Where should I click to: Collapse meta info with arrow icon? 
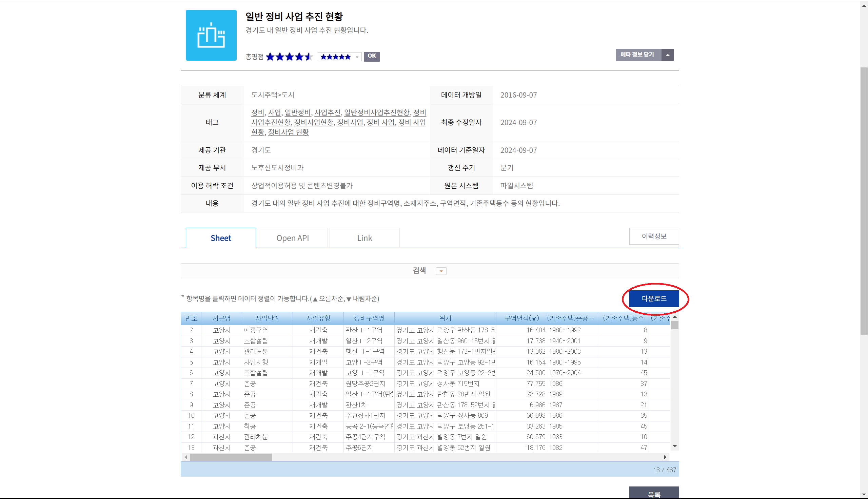pyautogui.click(x=667, y=55)
